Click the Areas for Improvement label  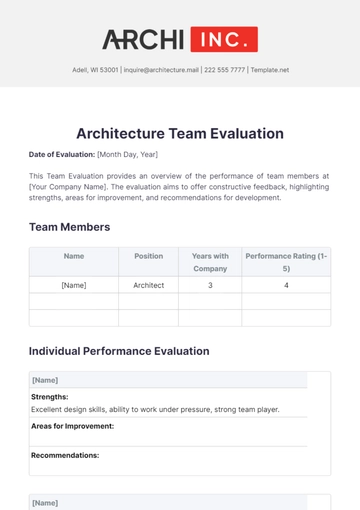[72, 426]
